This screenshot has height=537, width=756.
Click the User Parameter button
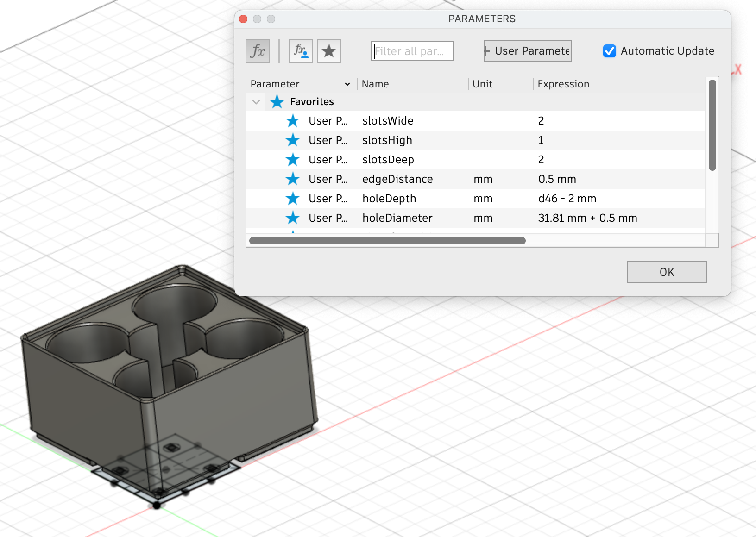527,51
